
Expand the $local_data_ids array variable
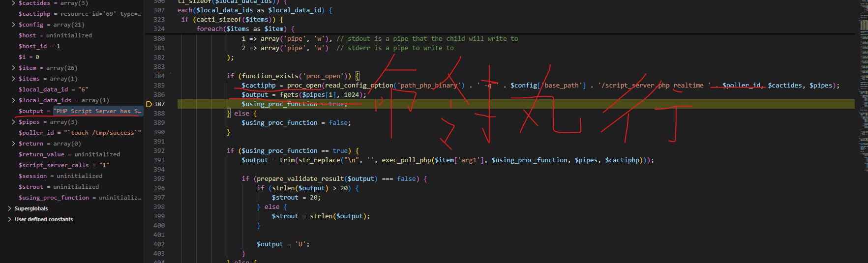click(13, 100)
